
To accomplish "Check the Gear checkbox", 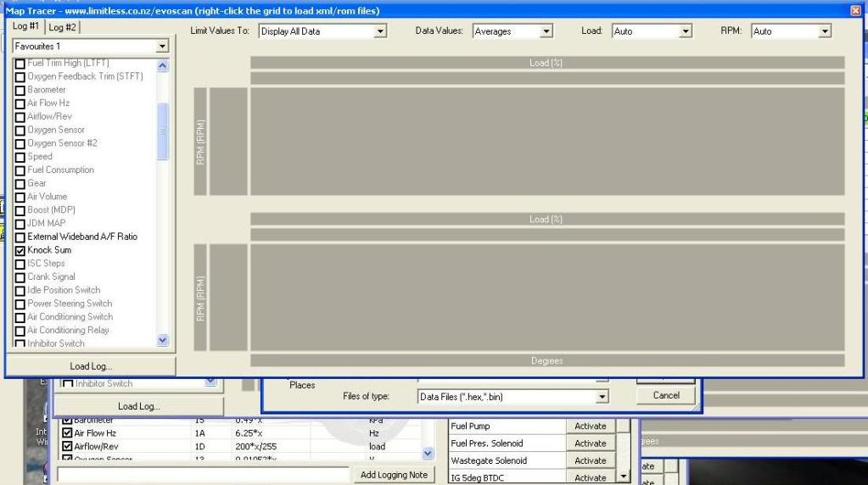I will coord(20,184).
